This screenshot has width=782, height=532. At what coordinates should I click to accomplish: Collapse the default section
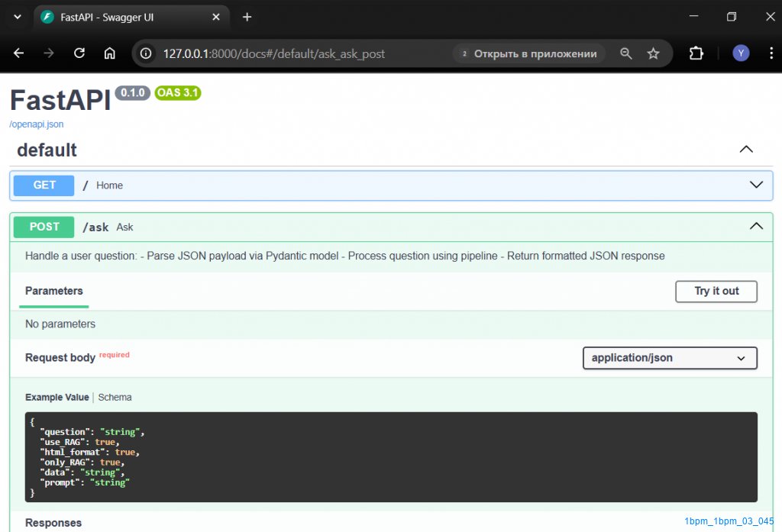(746, 150)
